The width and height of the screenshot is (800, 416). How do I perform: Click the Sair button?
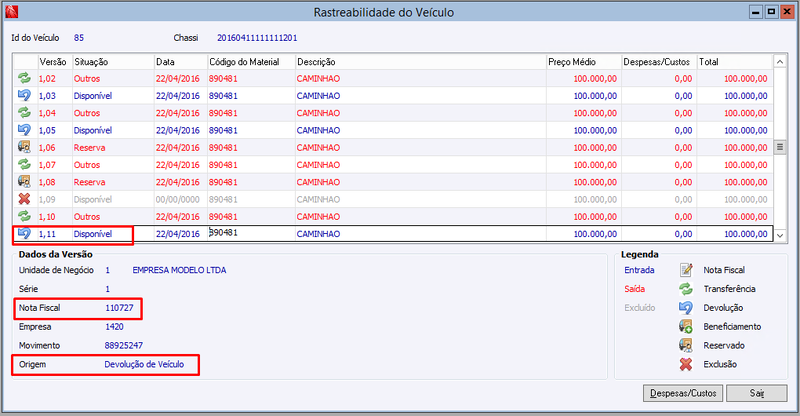[757, 394]
